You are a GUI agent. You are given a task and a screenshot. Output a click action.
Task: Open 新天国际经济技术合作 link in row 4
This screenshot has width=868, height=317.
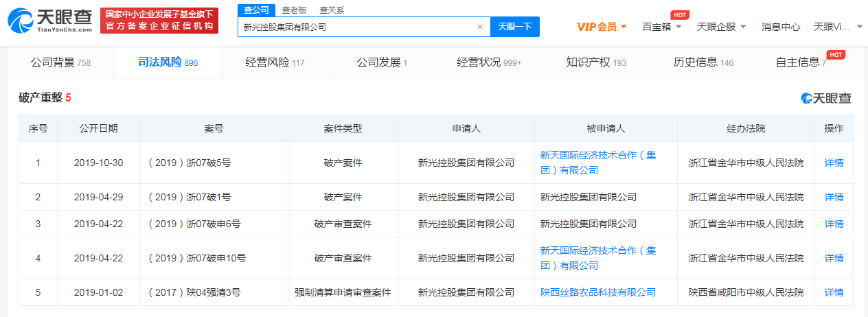coord(598,258)
